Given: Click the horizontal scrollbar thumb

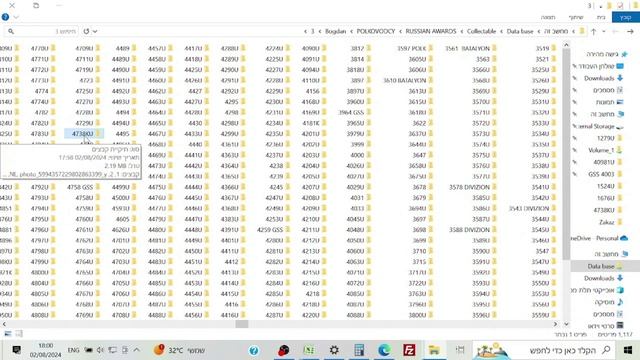Looking at the screenshot, I should pyautogui.click(x=242, y=324).
